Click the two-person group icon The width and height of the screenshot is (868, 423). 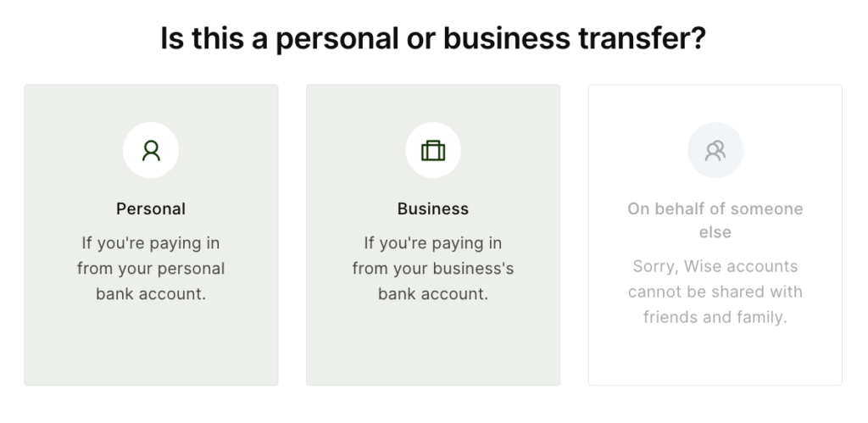(715, 150)
